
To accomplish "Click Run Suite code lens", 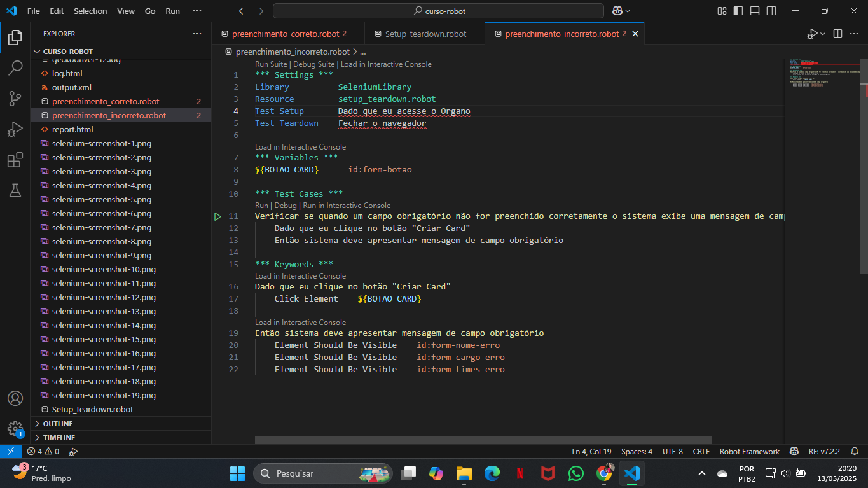I will point(272,64).
